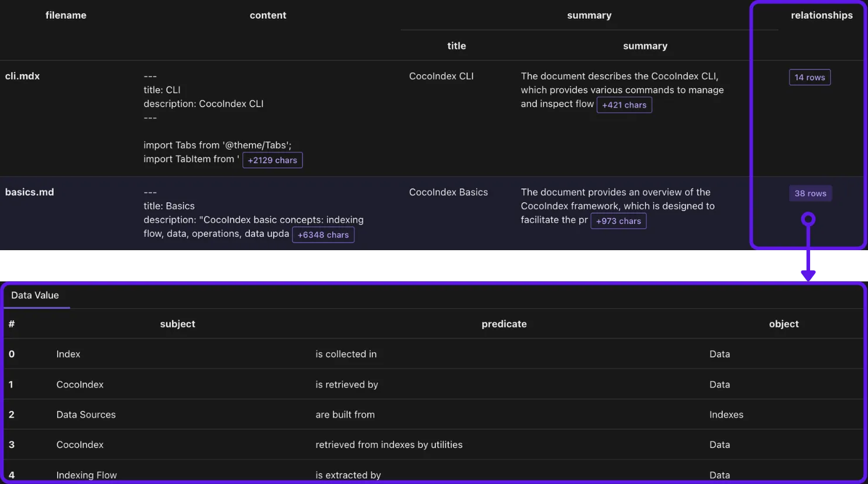
Task: Click the subject column header
Action: (x=177, y=324)
